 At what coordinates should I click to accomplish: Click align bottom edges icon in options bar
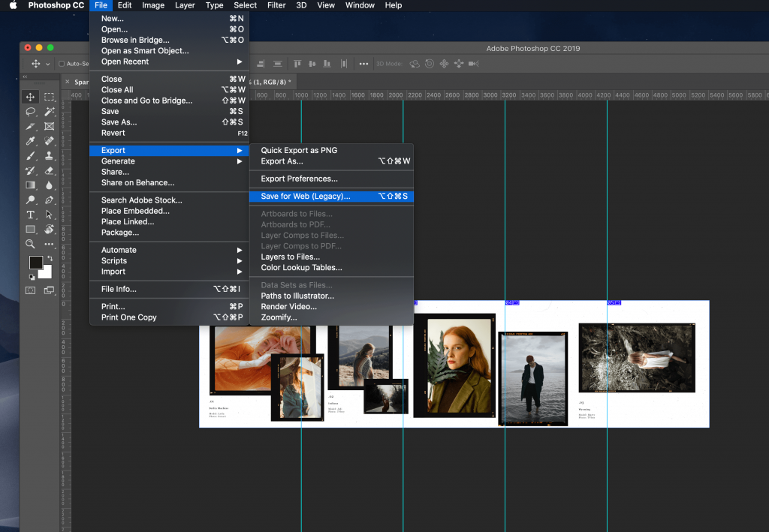[327, 64]
